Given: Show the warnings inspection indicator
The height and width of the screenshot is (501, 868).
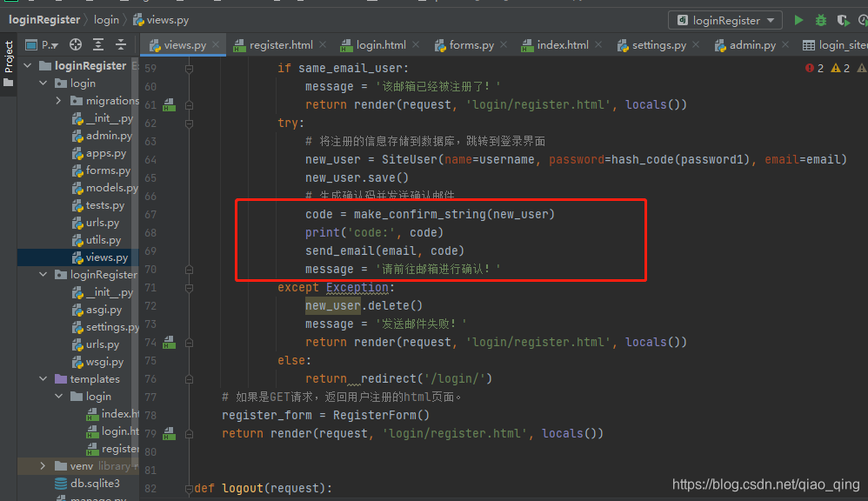Looking at the screenshot, I should pyautogui.click(x=840, y=68).
